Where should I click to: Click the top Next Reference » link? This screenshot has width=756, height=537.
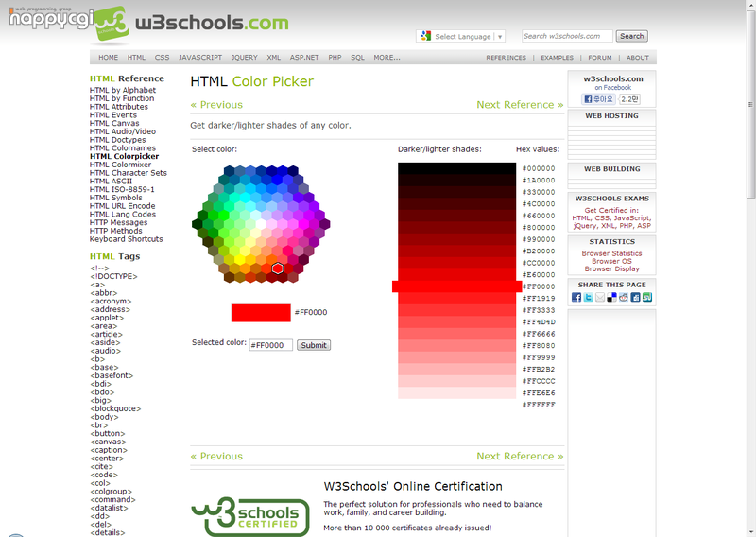[x=520, y=105]
